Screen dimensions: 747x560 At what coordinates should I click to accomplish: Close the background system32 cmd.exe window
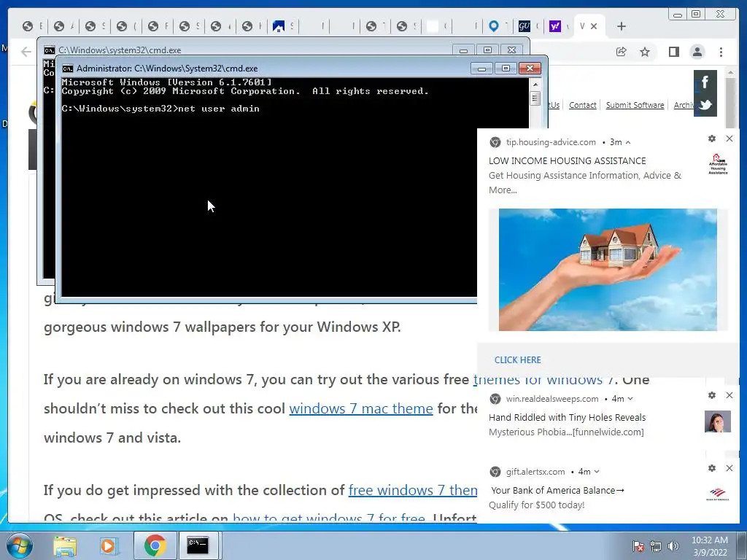tap(511, 50)
